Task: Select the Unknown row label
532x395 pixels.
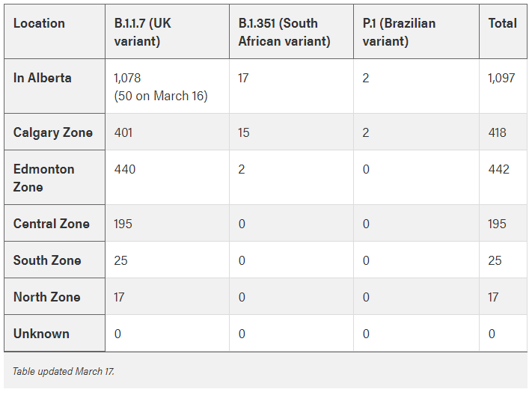Action: click(41, 334)
